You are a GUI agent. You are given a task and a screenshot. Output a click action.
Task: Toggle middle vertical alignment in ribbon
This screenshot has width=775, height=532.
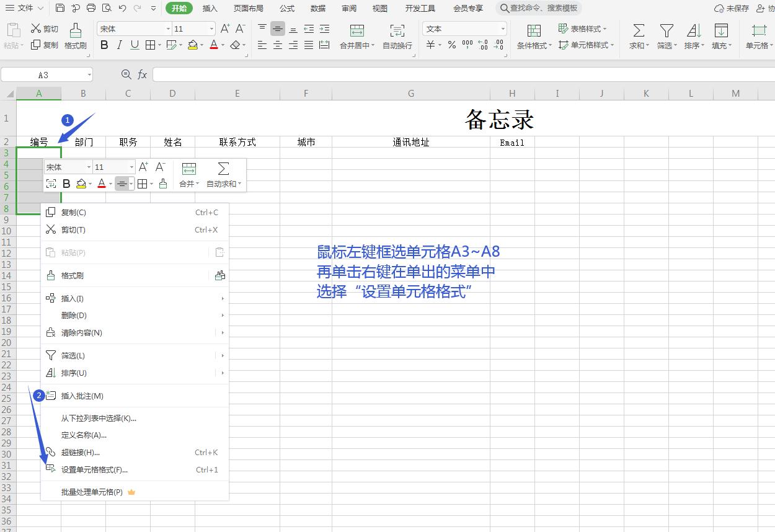pyautogui.click(x=278, y=29)
